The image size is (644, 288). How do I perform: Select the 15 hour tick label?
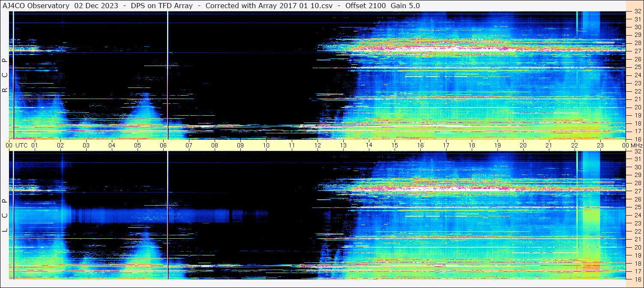tap(395, 145)
